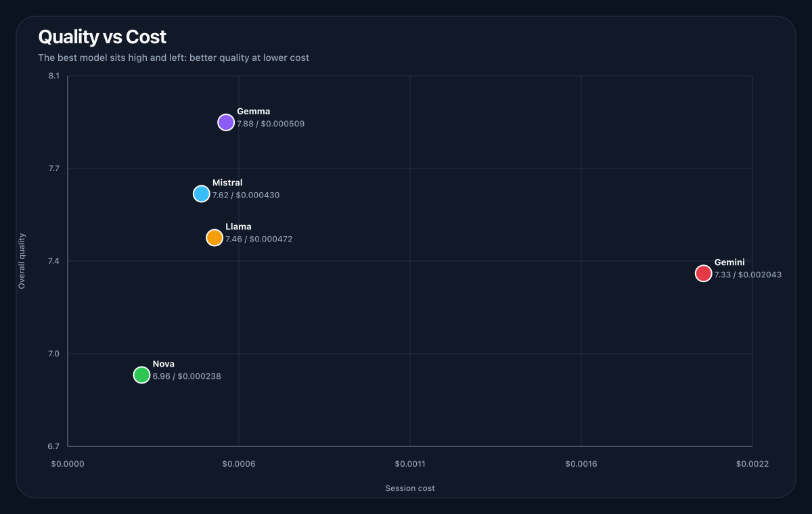The image size is (812, 514).
Task: Click the value 7.46 / $0.000472
Action: [x=259, y=239]
